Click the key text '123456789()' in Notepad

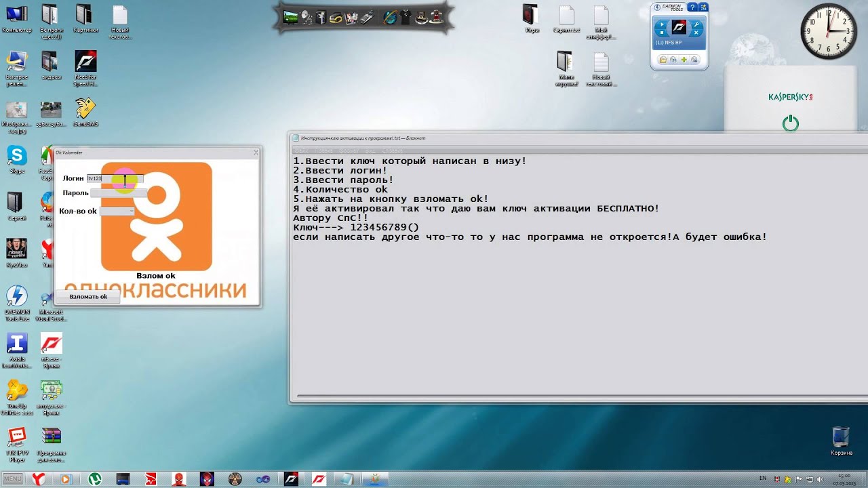coord(384,227)
